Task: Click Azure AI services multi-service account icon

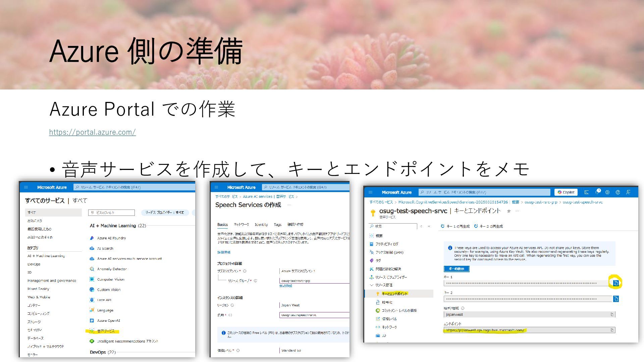Action: click(92, 259)
